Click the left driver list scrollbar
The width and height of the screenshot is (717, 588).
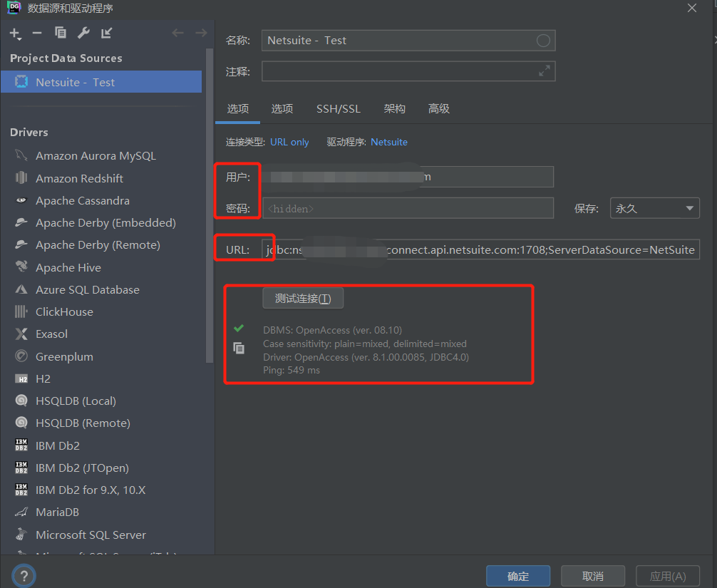tap(210, 206)
